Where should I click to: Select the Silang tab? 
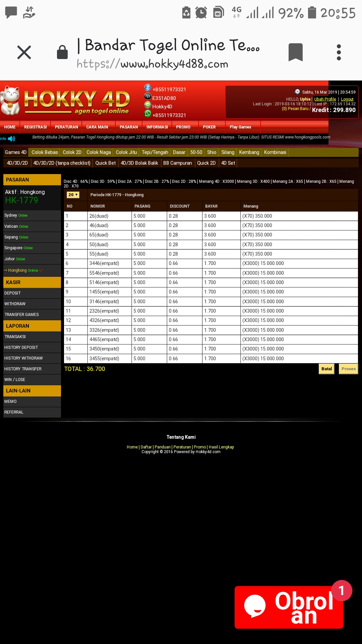click(228, 152)
